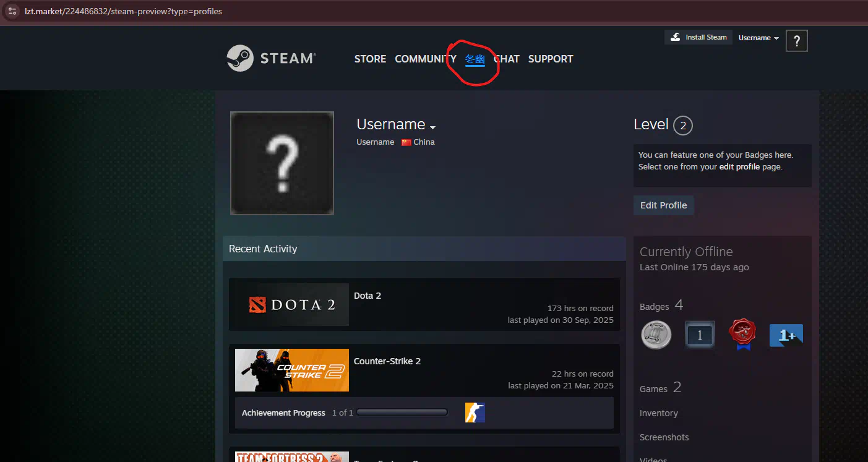Open the Inventory link

pos(658,413)
